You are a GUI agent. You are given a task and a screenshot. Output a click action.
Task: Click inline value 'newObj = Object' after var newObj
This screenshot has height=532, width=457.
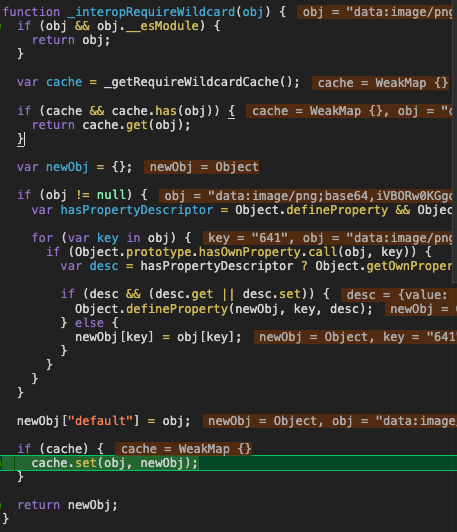point(202,167)
